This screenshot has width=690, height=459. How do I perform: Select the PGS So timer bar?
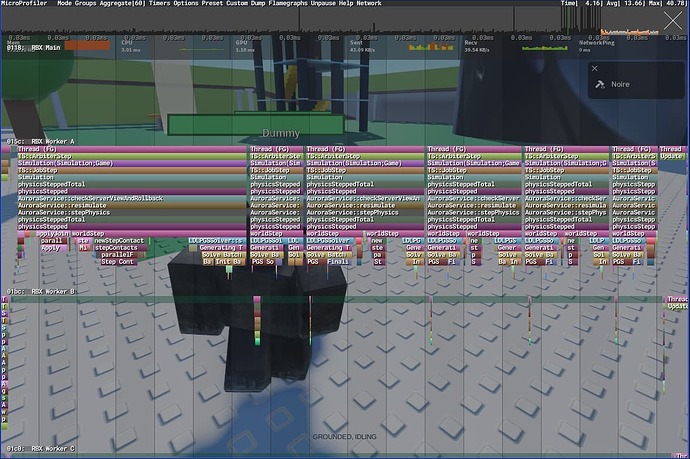[x=265, y=262]
